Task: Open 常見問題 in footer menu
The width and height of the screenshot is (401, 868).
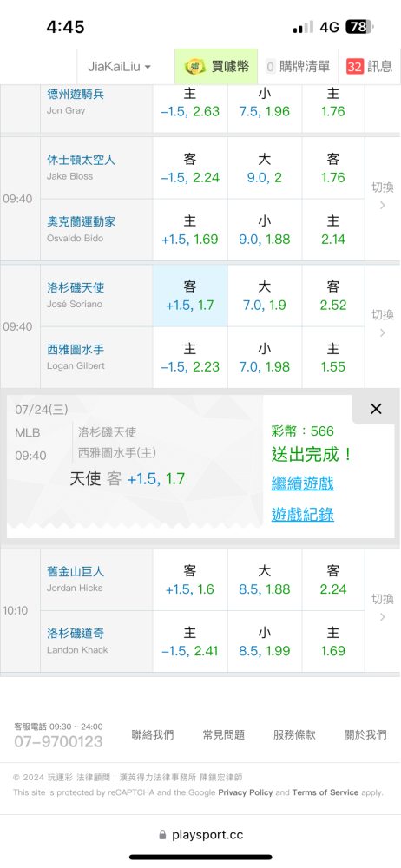Action: pyautogui.click(x=224, y=734)
